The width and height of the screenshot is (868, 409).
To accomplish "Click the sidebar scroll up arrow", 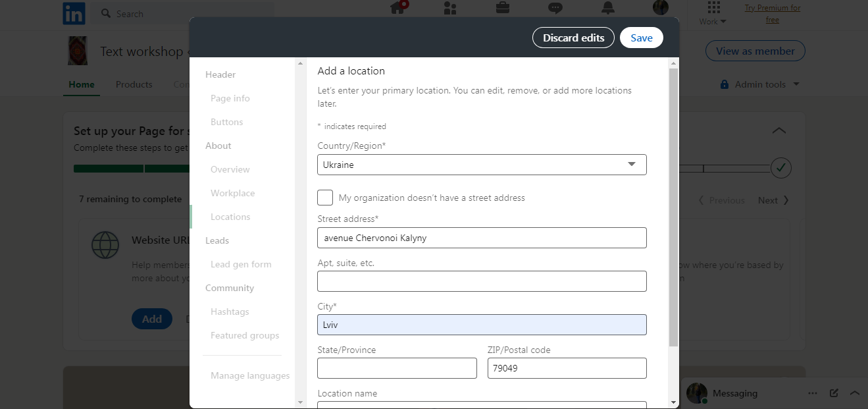I will 301,63.
